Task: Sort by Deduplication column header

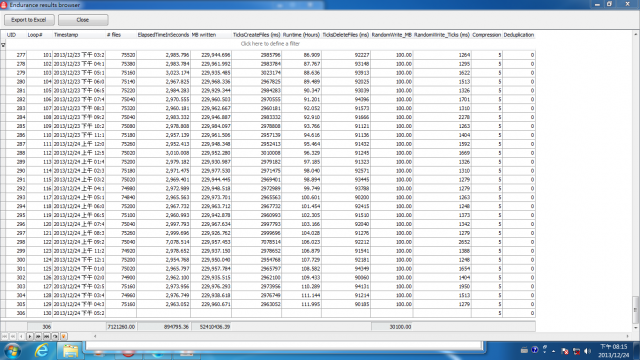Action: 519,35
